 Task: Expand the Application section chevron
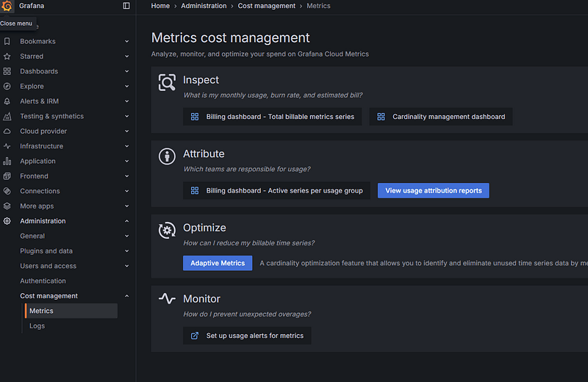(126, 161)
